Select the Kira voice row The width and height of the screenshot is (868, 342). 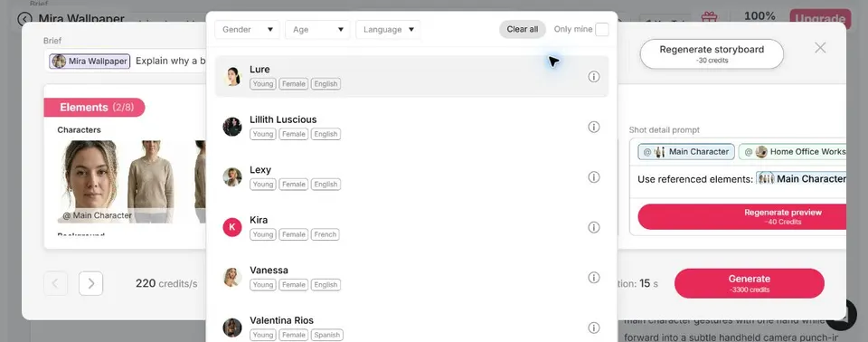[x=411, y=227]
